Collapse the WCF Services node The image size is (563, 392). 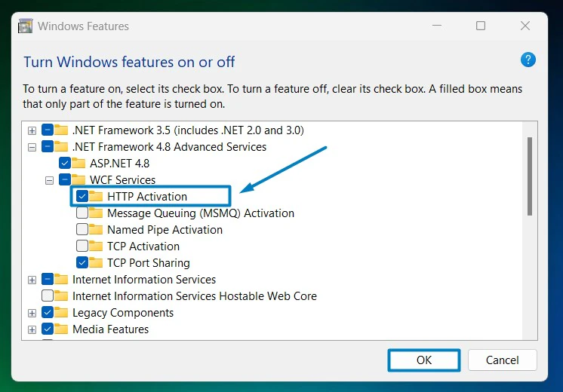pos(49,180)
